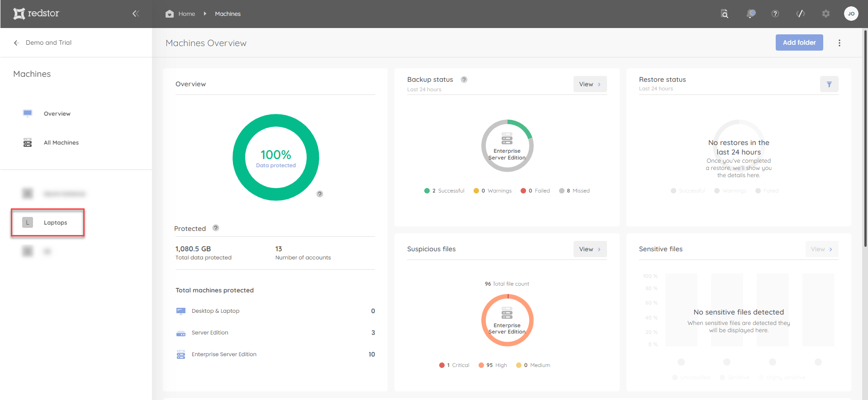
Task: Click the Redstor logo
Action: (36, 14)
